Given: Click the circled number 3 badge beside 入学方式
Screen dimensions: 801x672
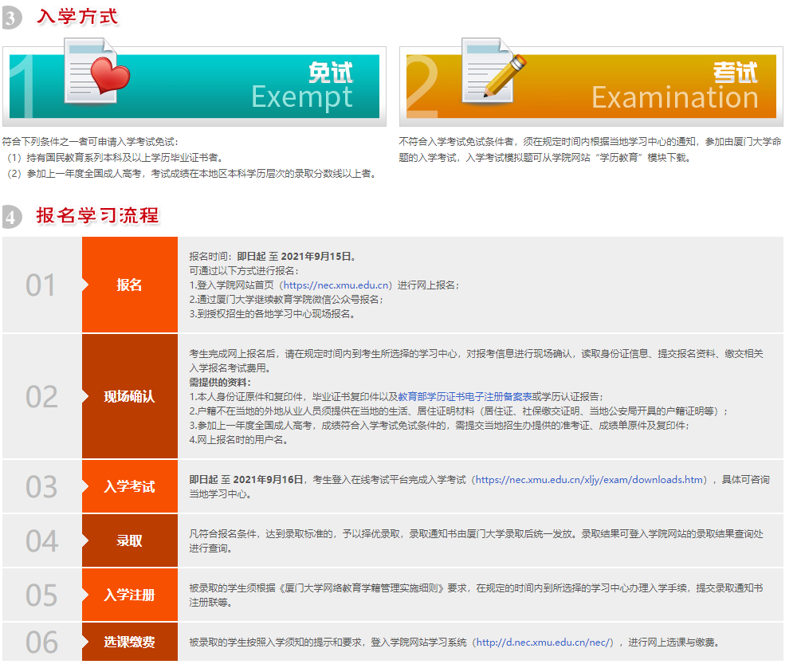Looking at the screenshot, I should [x=11, y=16].
